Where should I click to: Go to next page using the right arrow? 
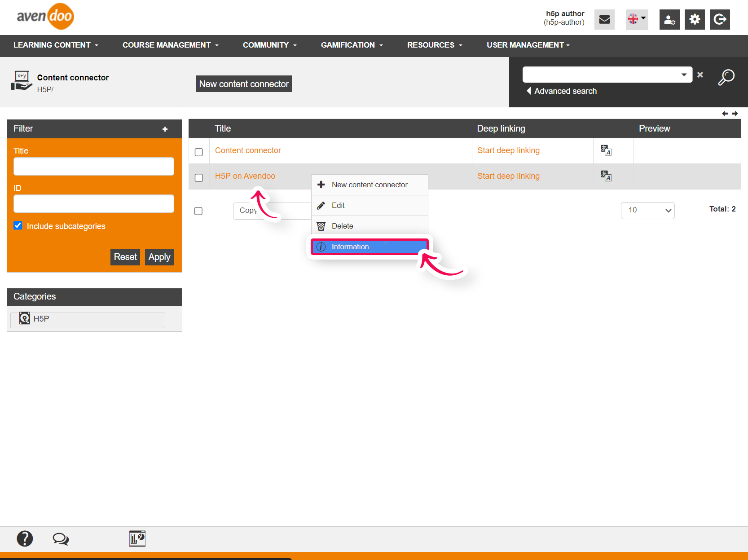click(x=735, y=114)
